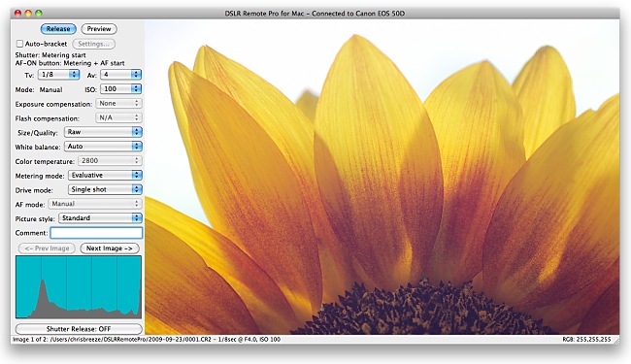Click the 'Mode: Manual' text
This screenshot has width=631, height=364.
[39, 89]
